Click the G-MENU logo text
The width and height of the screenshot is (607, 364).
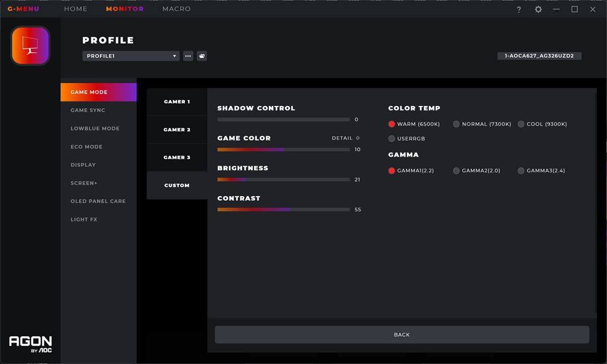23,9
